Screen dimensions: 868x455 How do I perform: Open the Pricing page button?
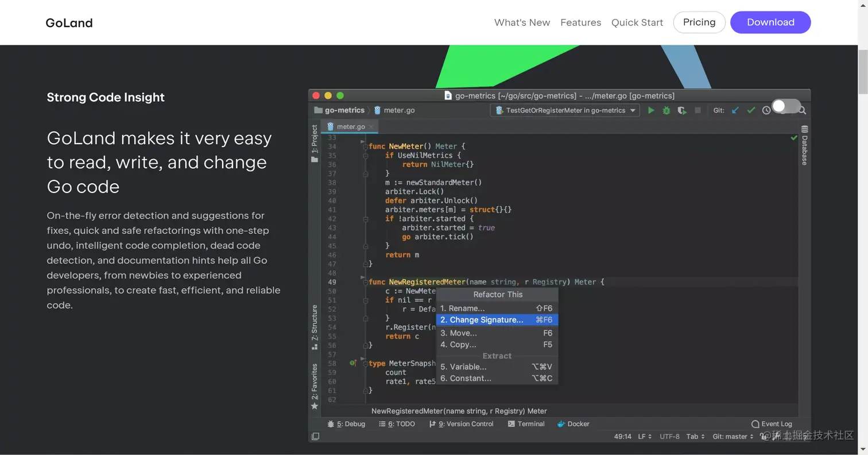click(x=699, y=22)
